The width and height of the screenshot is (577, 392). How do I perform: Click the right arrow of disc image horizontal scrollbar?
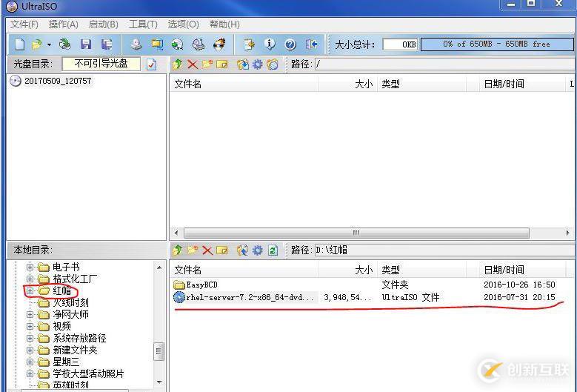click(567, 233)
